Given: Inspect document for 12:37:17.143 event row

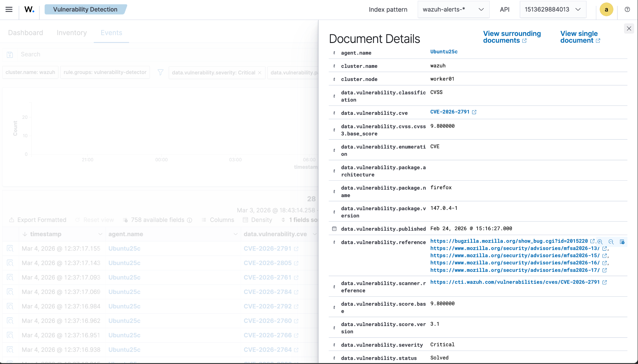Looking at the screenshot, I should pyautogui.click(x=10, y=263).
